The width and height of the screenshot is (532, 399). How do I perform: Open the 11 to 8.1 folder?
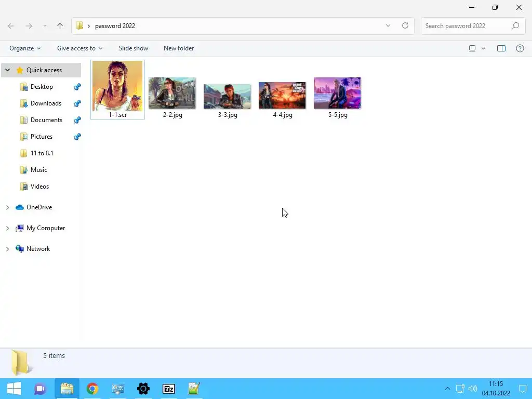pos(42,153)
